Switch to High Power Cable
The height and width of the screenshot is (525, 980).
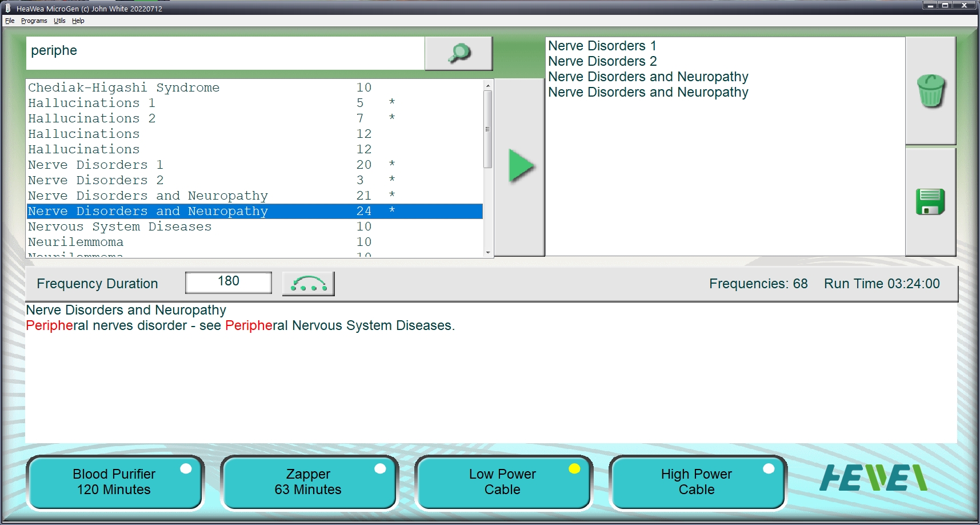697,482
